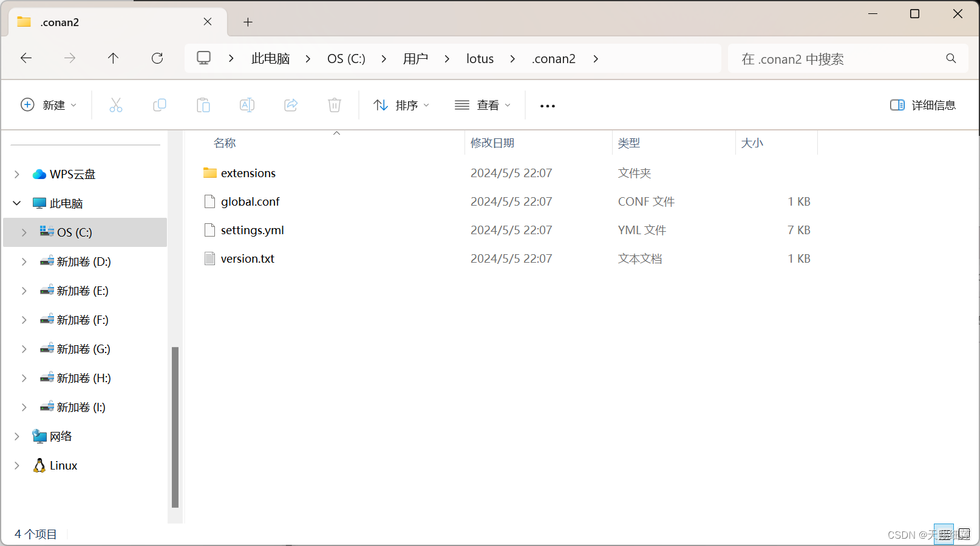Click .conan2 in the address breadcrumb
Image resolution: width=980 pixels, height=546 pixels.
[x=554, y=58]
